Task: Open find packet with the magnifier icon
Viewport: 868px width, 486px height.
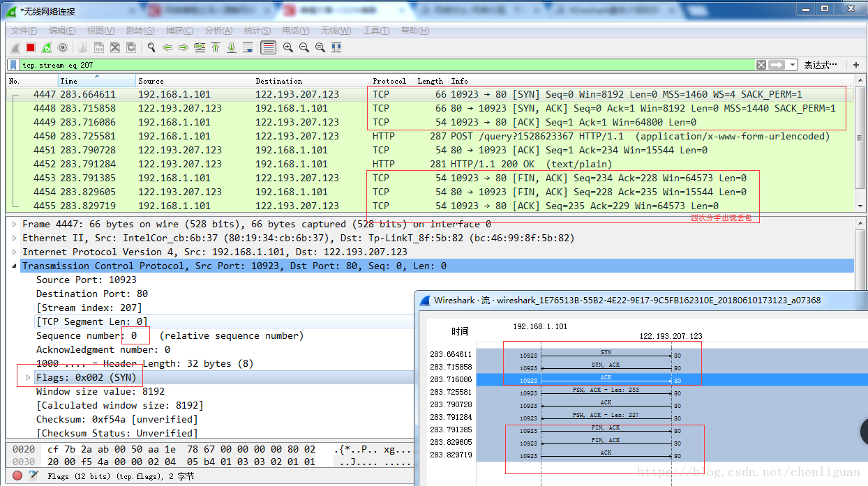Action: click(151, 47)
